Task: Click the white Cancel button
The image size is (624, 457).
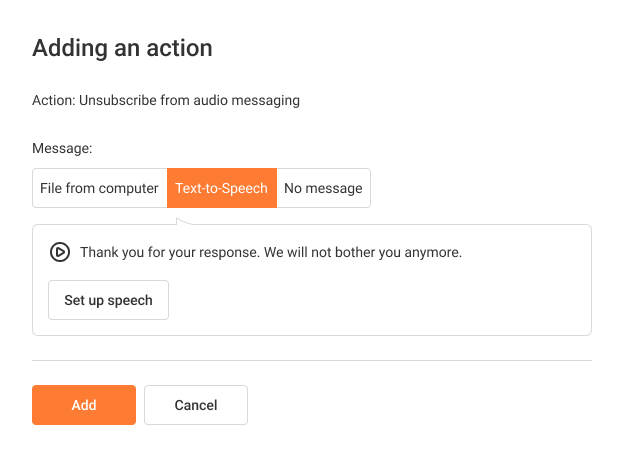Action: tap(196, 405)
